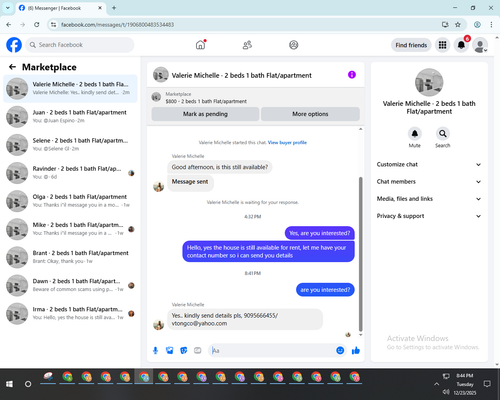The image size is (500, 400).
Task: Click the install app icon in address bar
Action: [x=445, y=25]
